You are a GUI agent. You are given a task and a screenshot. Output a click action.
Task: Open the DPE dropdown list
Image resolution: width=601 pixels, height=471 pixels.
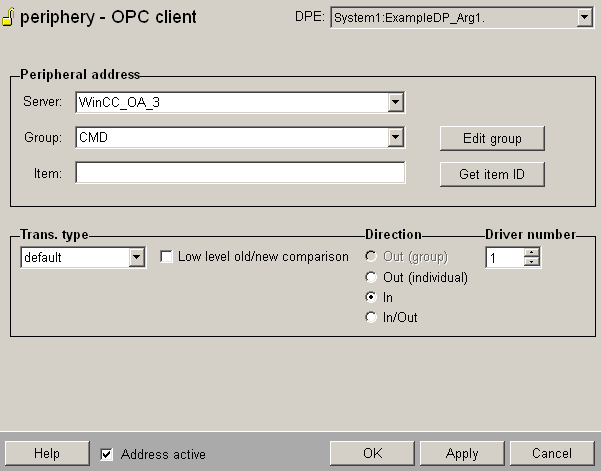(x=585, y=18)
